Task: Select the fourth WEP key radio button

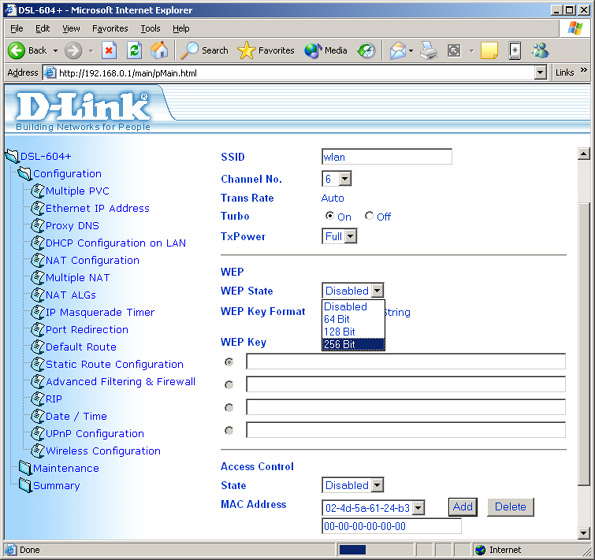Action: 228,430
